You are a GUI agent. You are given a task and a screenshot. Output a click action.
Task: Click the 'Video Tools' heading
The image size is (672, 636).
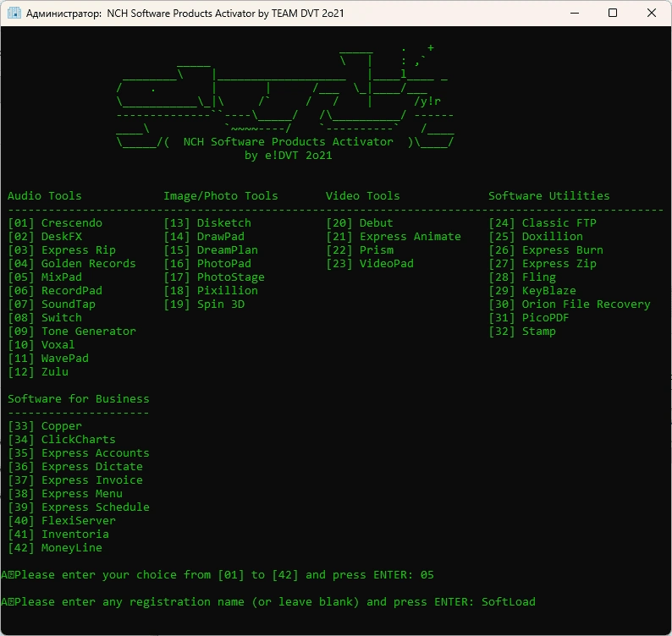point(363,195)
